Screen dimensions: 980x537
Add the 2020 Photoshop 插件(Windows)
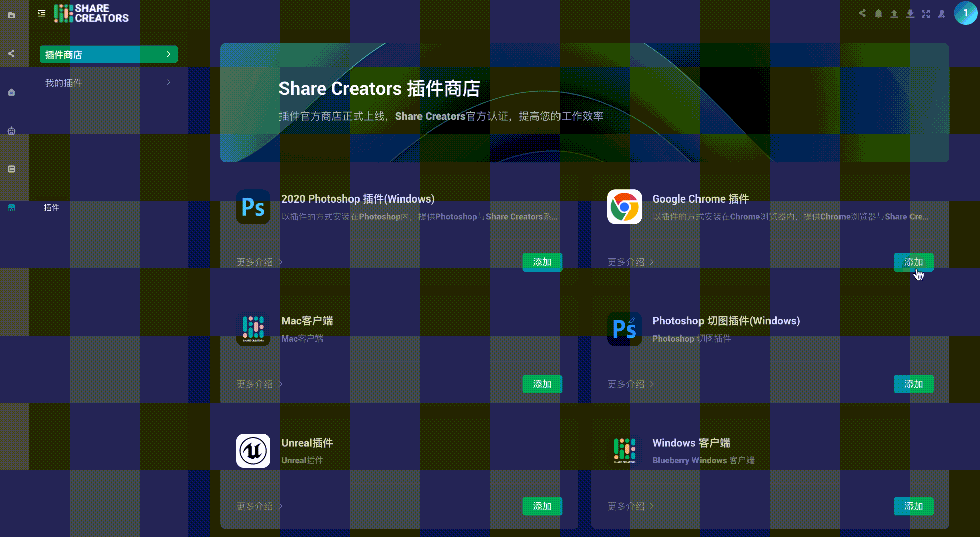coord(542,262)
